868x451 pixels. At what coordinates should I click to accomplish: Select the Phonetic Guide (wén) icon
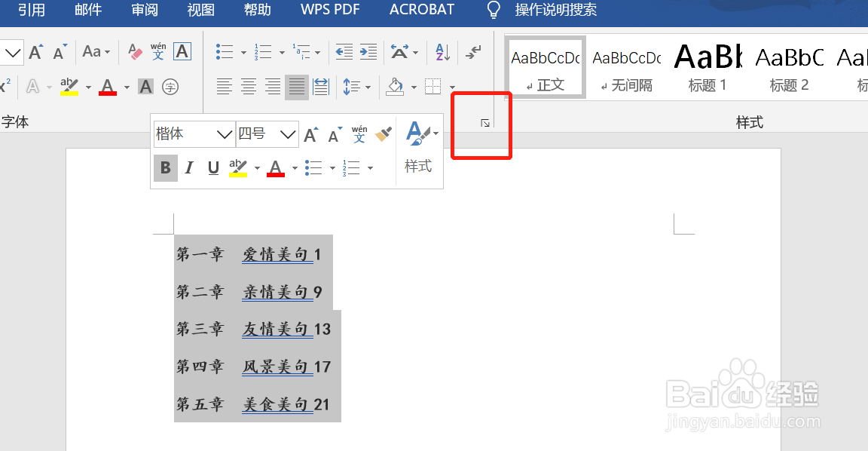(158, 51)
